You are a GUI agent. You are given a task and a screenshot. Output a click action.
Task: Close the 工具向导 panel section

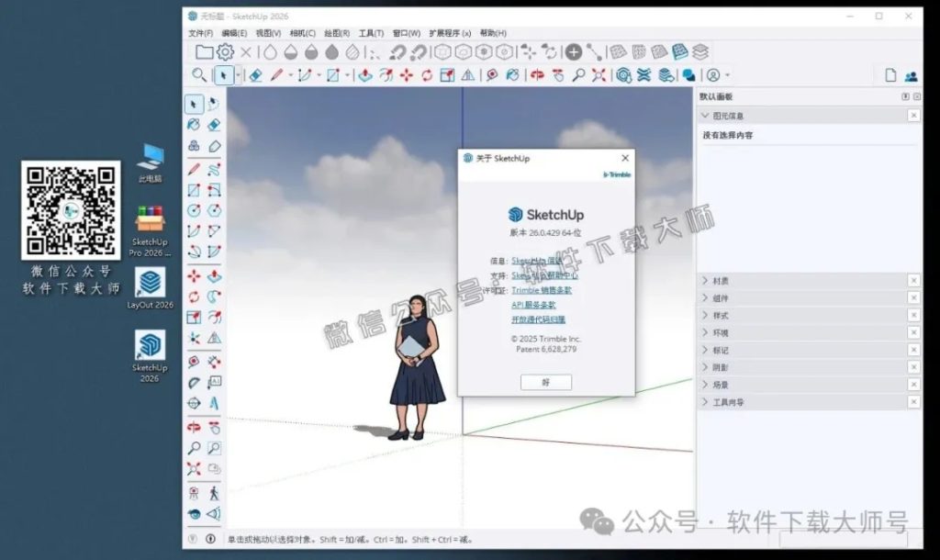coord(913,401)
